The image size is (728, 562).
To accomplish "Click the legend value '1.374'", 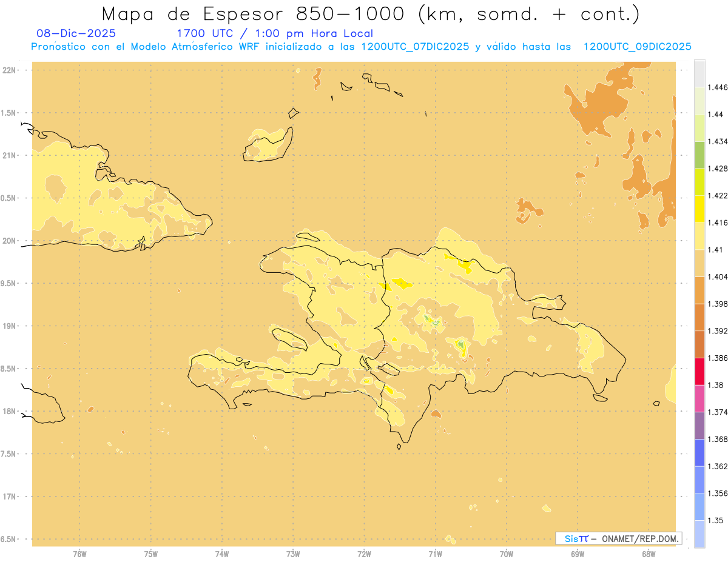I will (718, 412).
